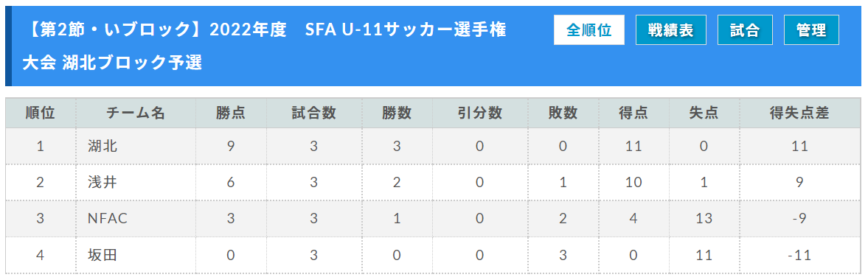Click the 試合数 column header
This screenshot has width=868, height=280.
[x=314, y=113]
